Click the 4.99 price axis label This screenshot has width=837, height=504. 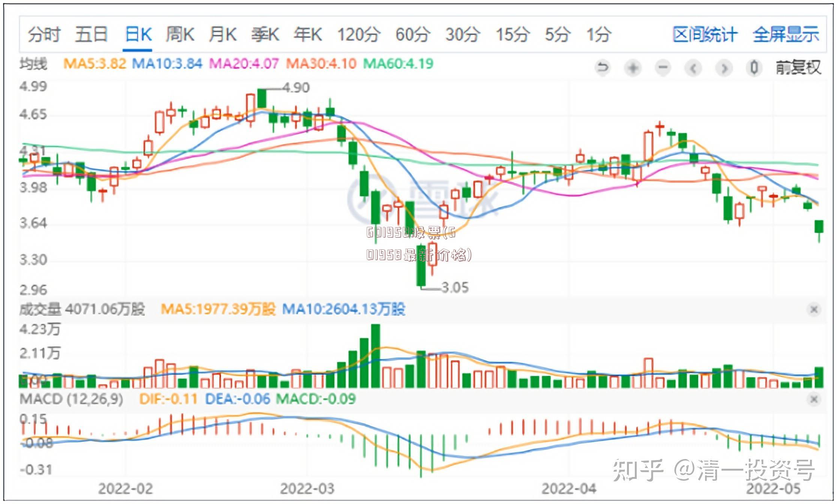(x=33, y=87)
